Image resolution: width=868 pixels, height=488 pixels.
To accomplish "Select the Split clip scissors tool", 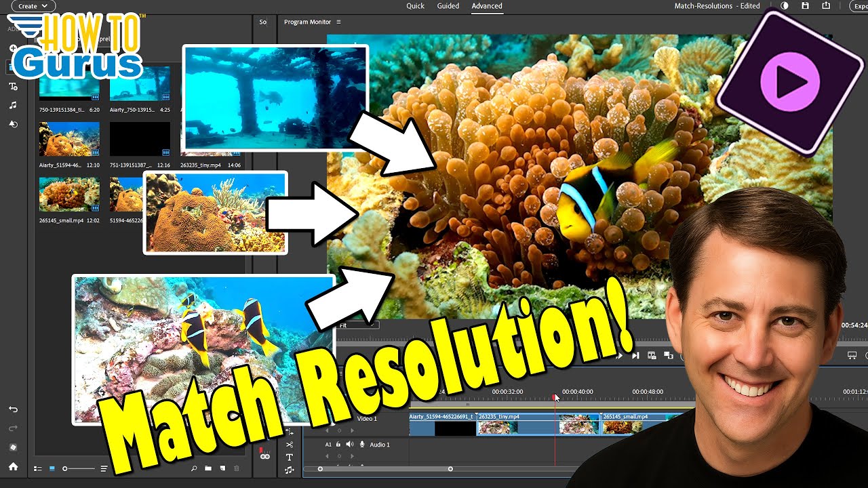I will 290,445.
